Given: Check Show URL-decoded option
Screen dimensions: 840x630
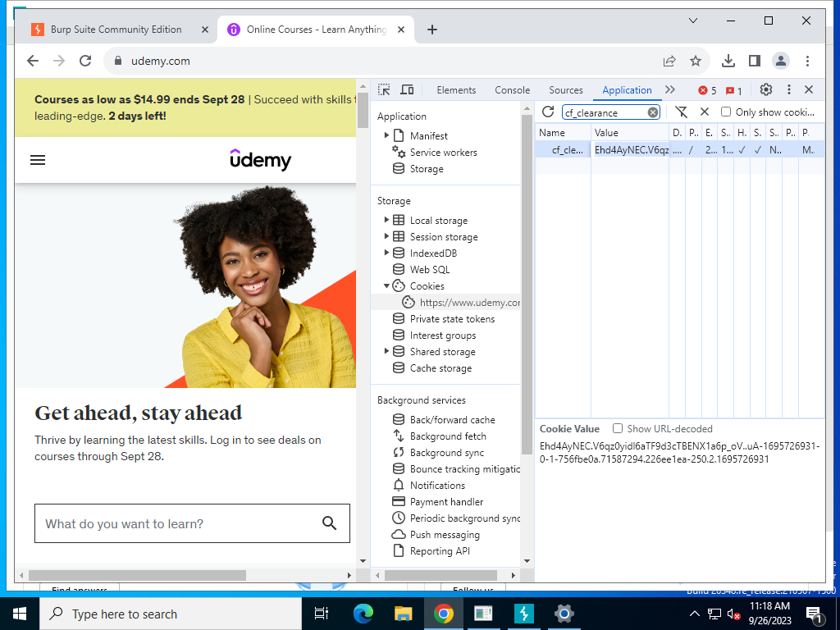Looking at the screenshot, I should pos(618,428).
